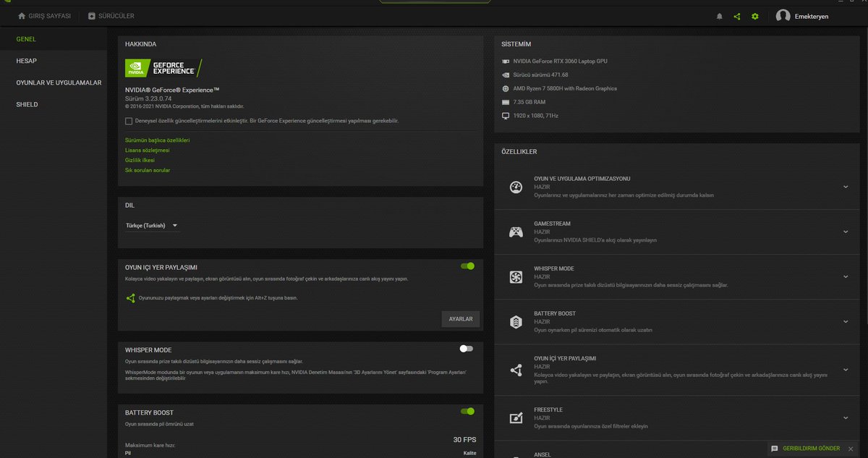Click the CPU icon beside AMD Ryzen 7

pyautogui.click(x=506, y=88)
